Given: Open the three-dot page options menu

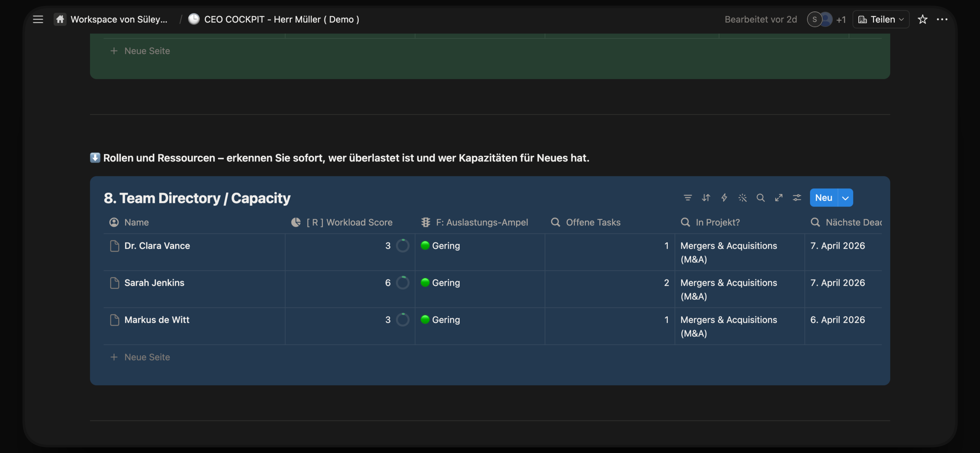Looking at the screenshot, I should (942, 19).
